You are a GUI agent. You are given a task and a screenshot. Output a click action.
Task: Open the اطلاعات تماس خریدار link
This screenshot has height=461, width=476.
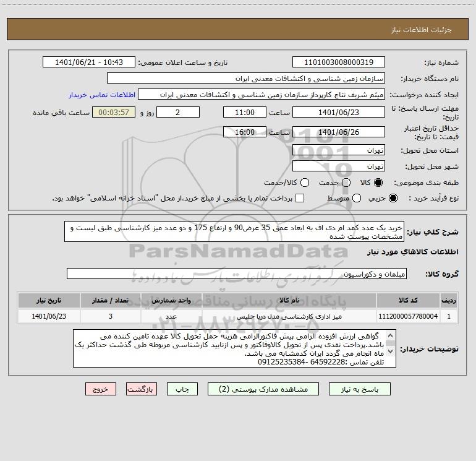[x=102, y=95]
